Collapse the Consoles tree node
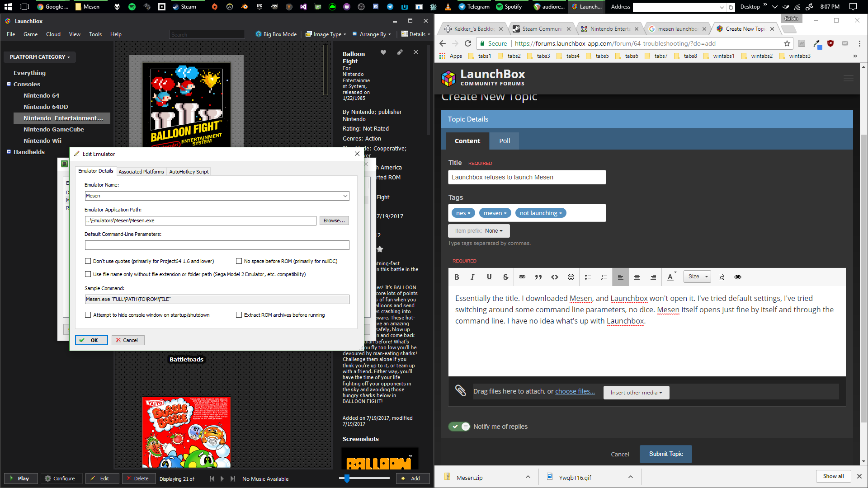Image resolution: width=868 pixels, height=488 pixels. click(9, 84)
